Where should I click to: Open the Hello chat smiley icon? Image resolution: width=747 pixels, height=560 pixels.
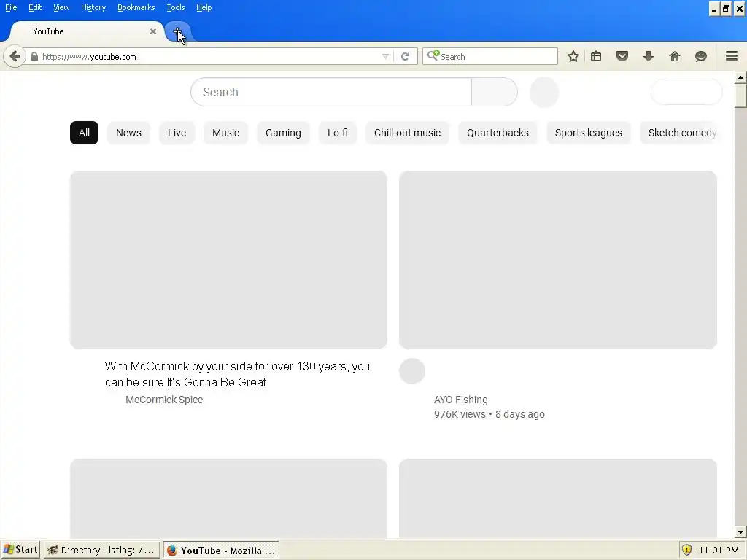pos(701,57)
